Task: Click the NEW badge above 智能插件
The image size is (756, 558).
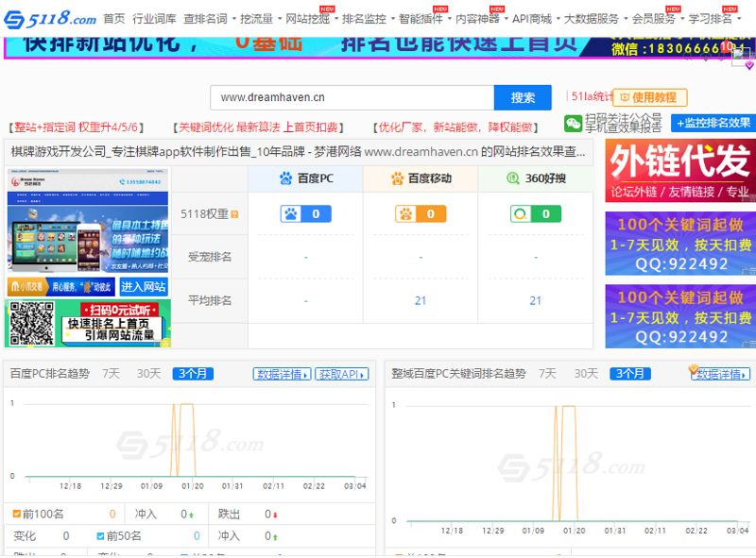Action: 440,8
